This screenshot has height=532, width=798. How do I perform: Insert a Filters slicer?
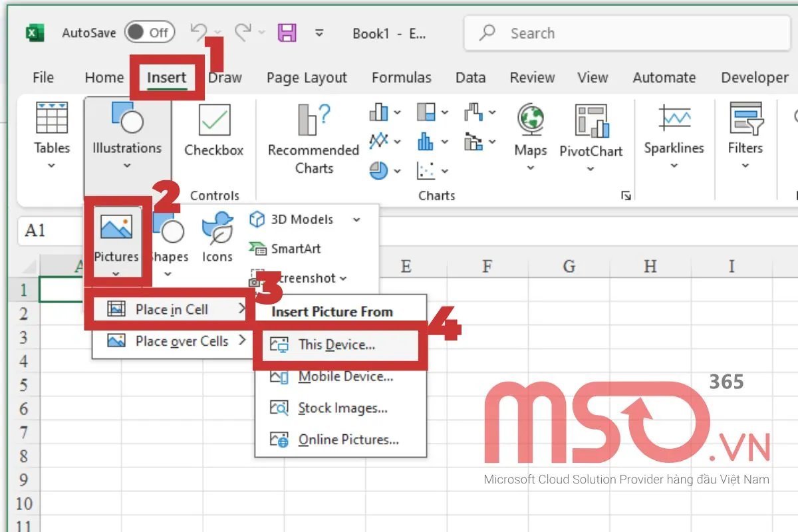pos(745,130)
